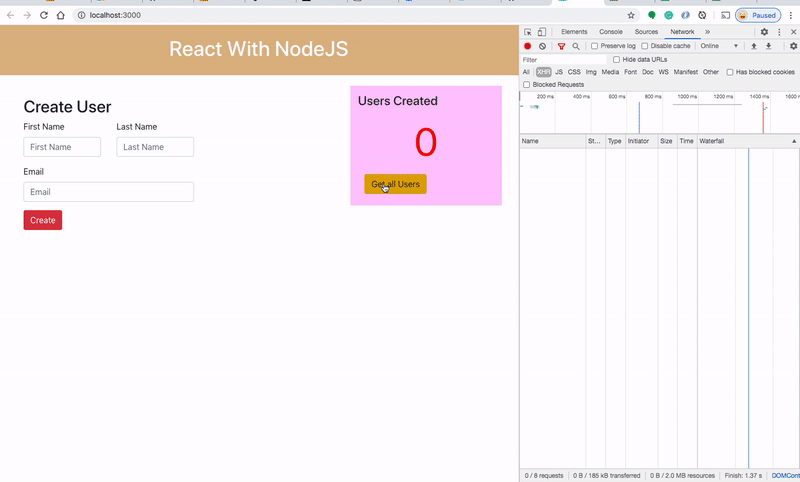Filter requests by WS
Screen dimensions: 800x482
tap(663, 72)
